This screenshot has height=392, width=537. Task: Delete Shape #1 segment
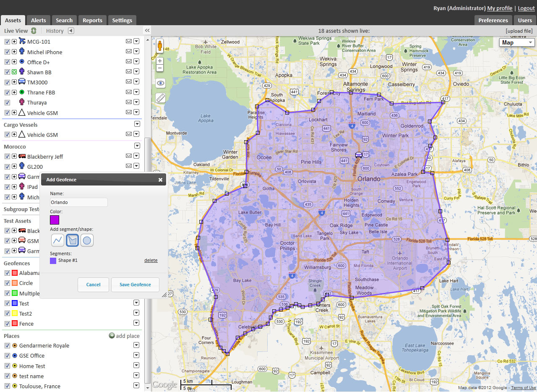pyautogui.click(x=151, y=260)
